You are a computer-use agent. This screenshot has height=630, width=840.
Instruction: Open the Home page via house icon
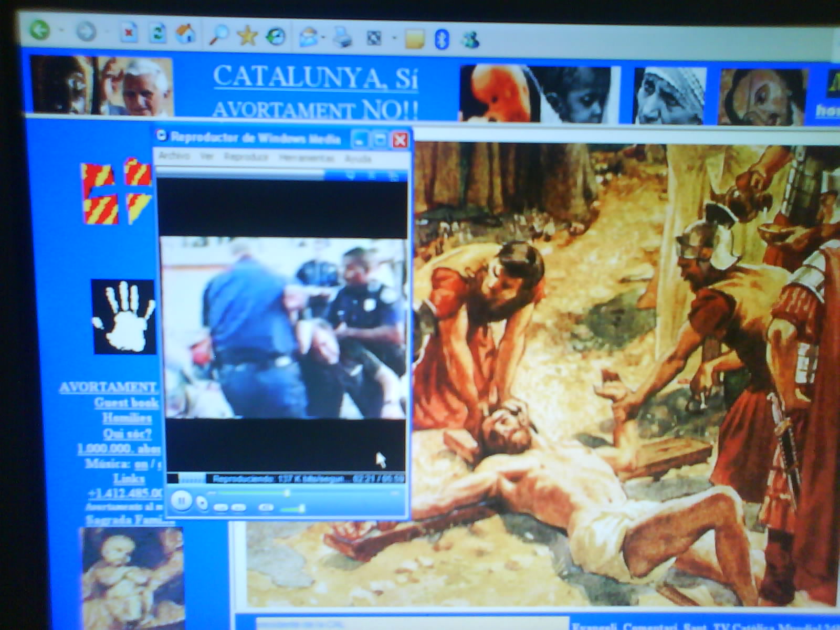coord(185,34)
